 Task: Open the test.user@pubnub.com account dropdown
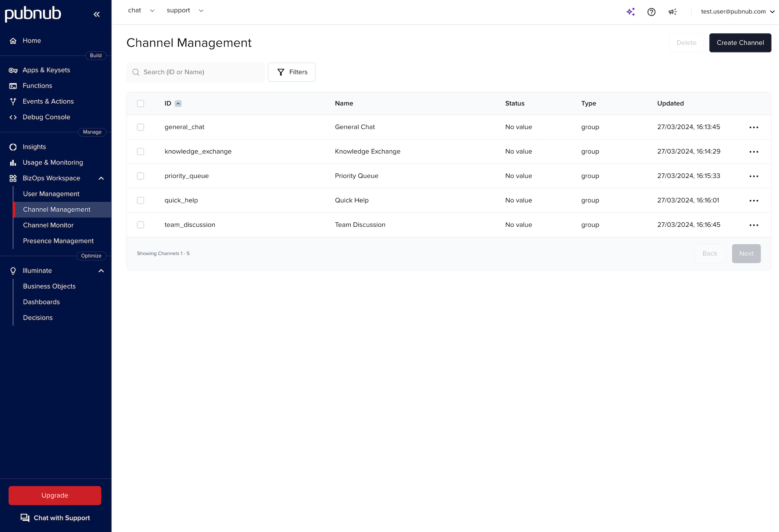coord(737,11)
